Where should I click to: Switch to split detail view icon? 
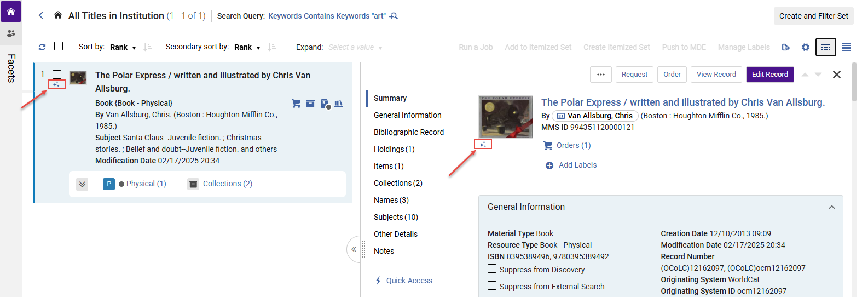click(826, 47)
